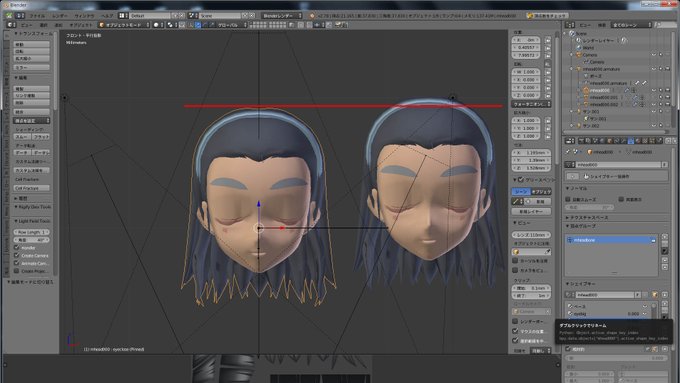
Task: Open the Object properties tab icon
Action: (609, 141)
